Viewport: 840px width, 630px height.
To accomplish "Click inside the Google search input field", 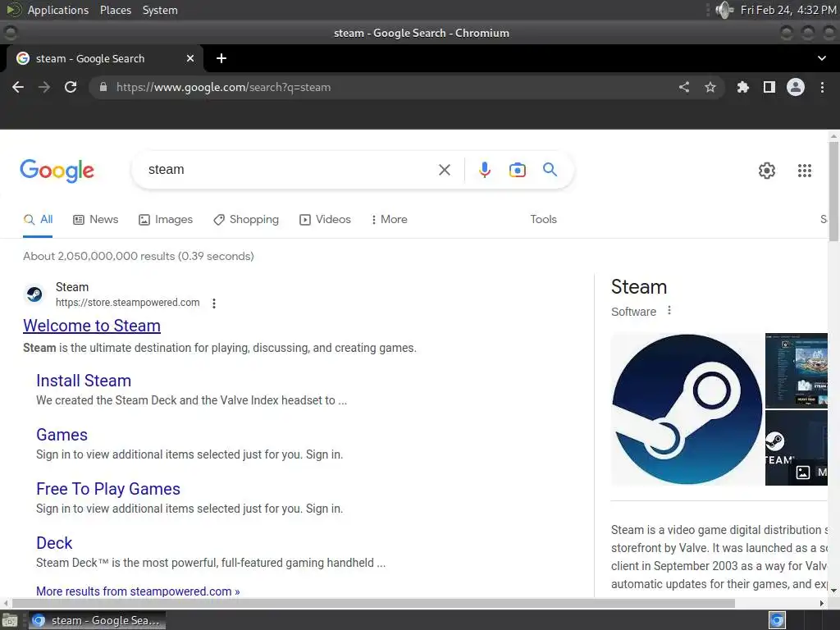I will point(290,170).
